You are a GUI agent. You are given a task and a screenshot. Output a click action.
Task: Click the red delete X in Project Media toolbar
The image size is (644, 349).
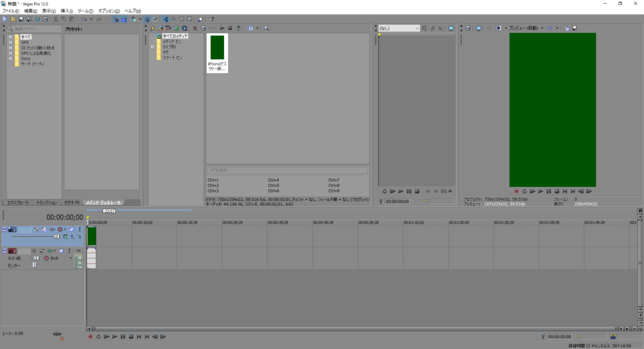(195, 28)
